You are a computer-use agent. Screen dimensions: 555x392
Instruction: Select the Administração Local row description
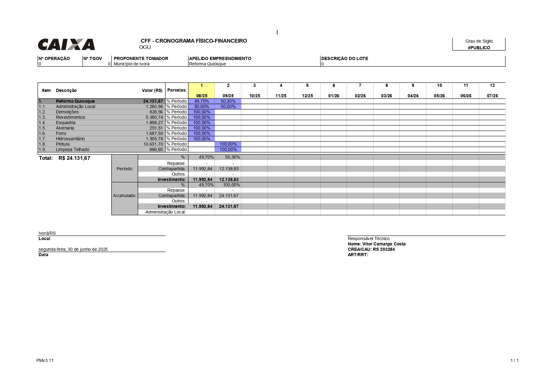[75, 106]
